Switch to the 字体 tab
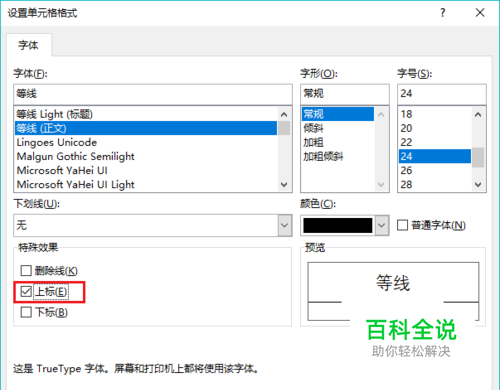 coord(28,45)
